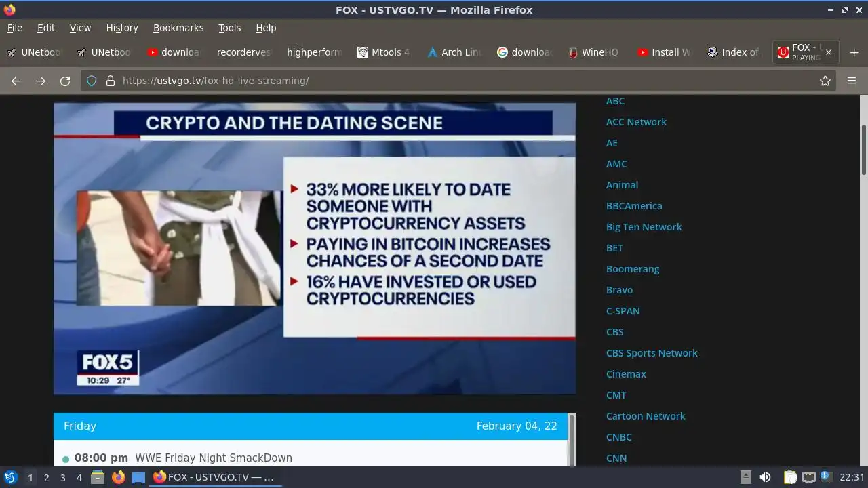
Task: Open the CMT channel link
Action: pyautogui.click(x=616, y=395)
